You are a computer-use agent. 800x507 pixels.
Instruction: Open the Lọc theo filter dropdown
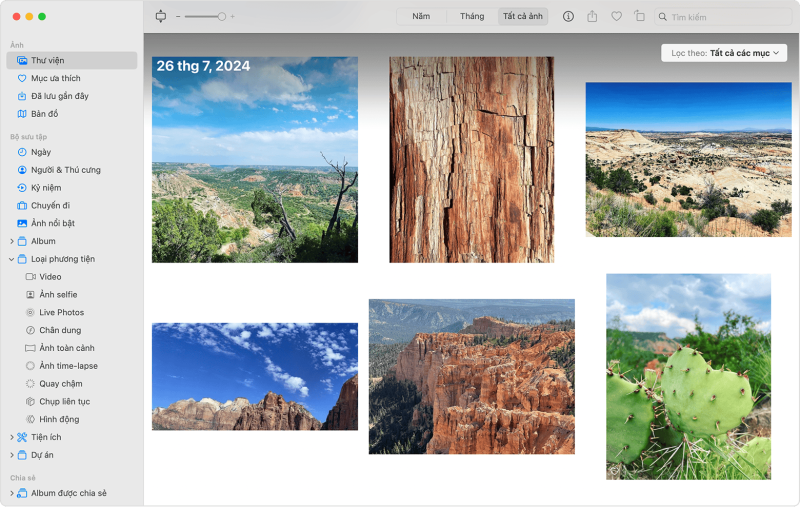(x=724, y=53)
